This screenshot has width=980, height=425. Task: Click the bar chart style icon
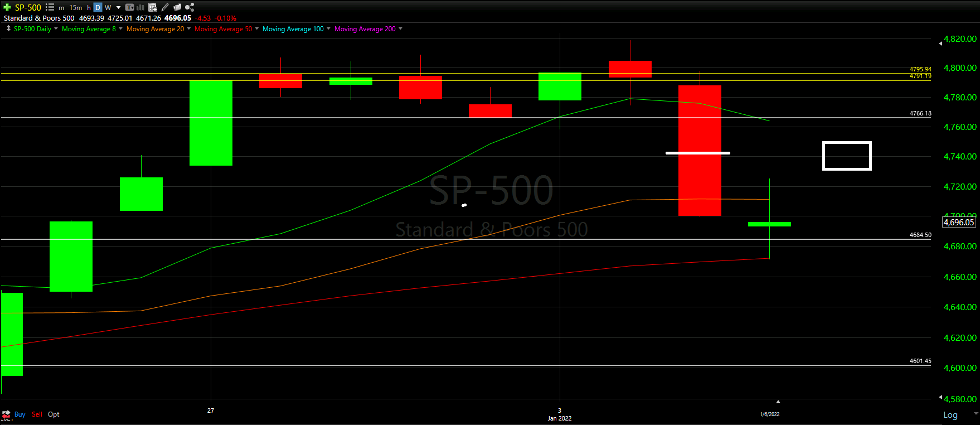click(x=140, y=7)
